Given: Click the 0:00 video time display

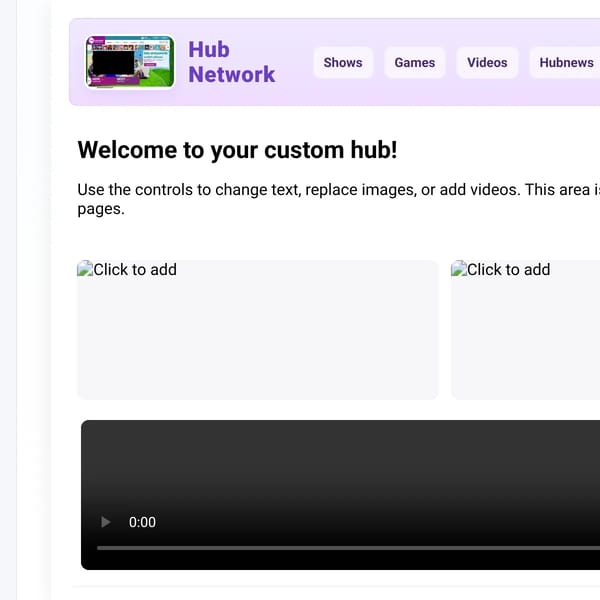Looking at the screenshot, I should [x=142, y=522].
